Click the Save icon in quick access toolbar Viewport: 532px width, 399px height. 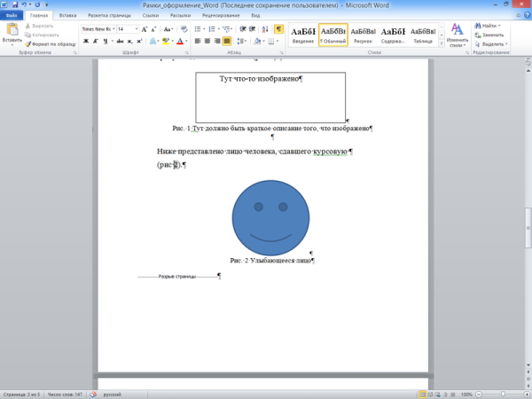(14, 4)
